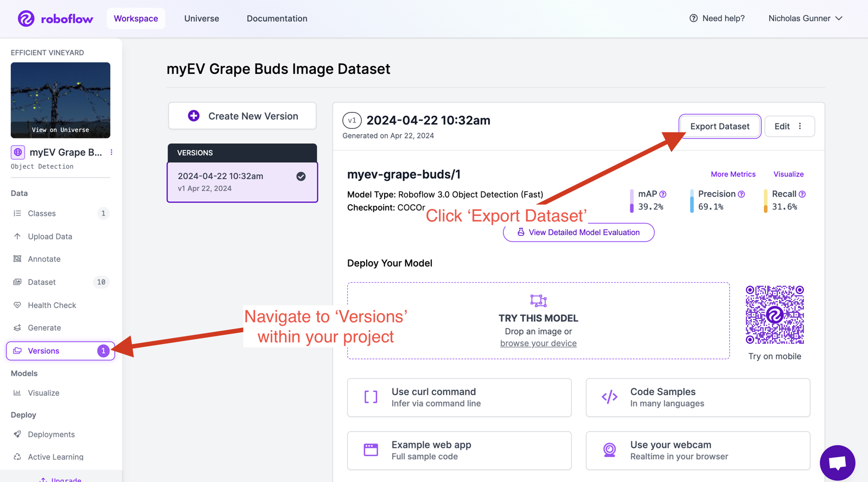868x482 pixels.
Task: Click the Annotate icon in sidebar
Action: pos(17,259)
